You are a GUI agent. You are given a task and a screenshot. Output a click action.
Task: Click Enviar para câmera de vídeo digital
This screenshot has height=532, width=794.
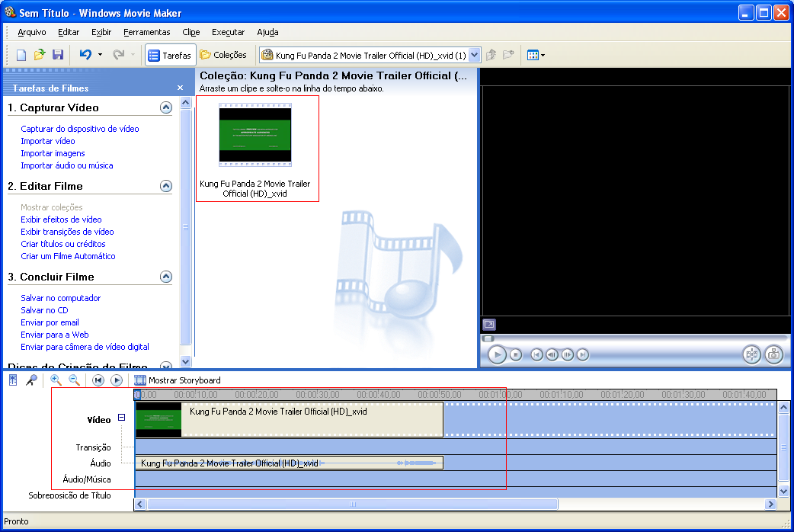point(85,347)
